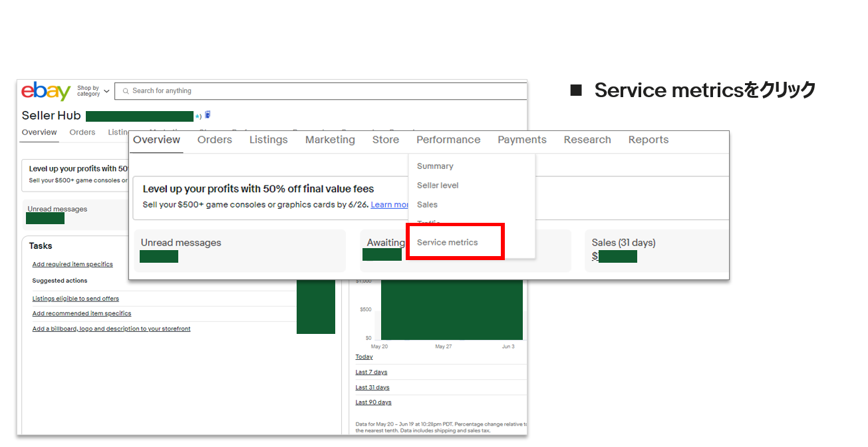This screenshot has width=868, height=447.
Task: Click the Suggested actions label
Action: 60,281
